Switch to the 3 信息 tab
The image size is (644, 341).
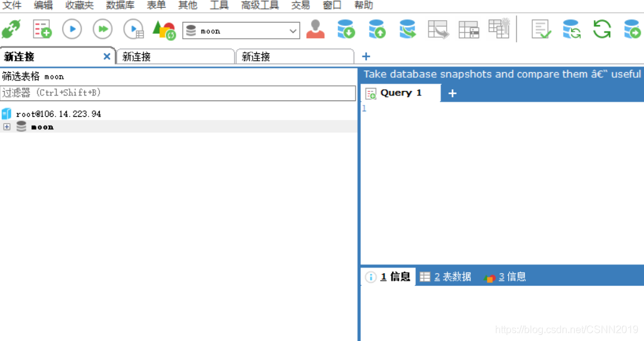click(x=505, y=277)
